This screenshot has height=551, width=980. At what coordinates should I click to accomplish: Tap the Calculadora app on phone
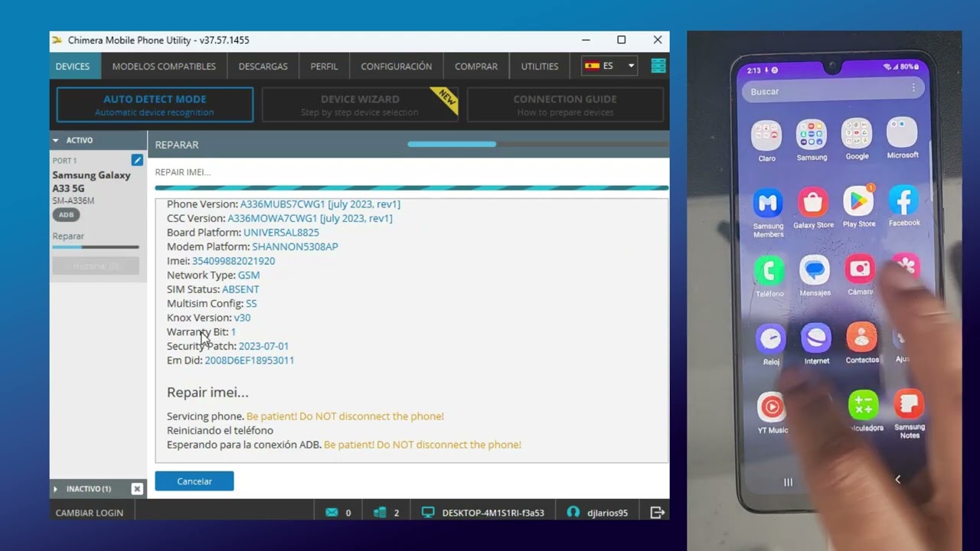click(x=864, y=406)
